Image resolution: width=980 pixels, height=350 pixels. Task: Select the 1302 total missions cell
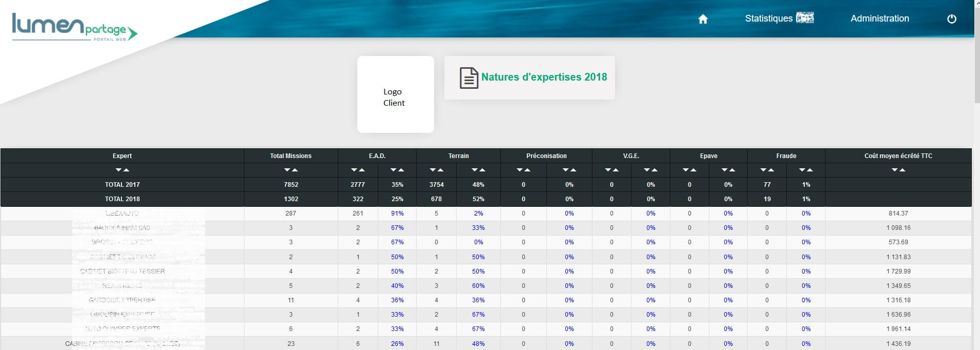click(291, 199)
